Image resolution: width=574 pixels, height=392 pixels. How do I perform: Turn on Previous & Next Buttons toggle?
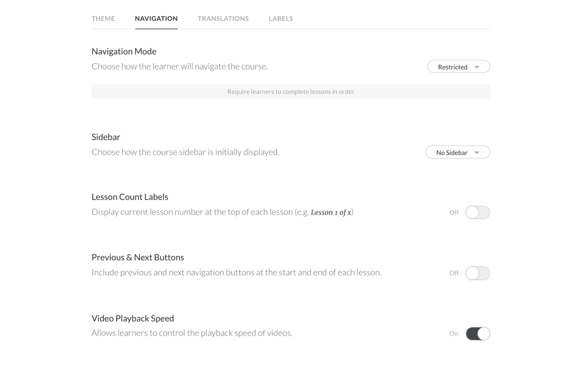point(477,273)
